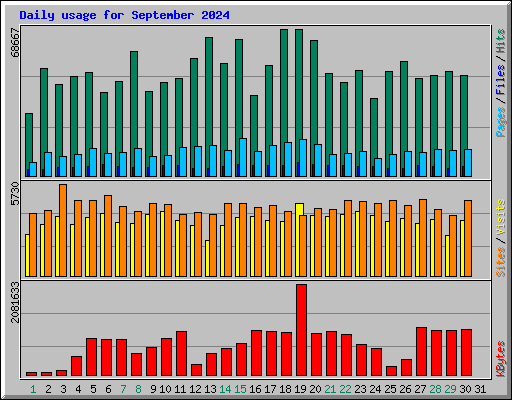Click the yellow sites bar for day 19

pyautogui.click(x=298, y=240)
